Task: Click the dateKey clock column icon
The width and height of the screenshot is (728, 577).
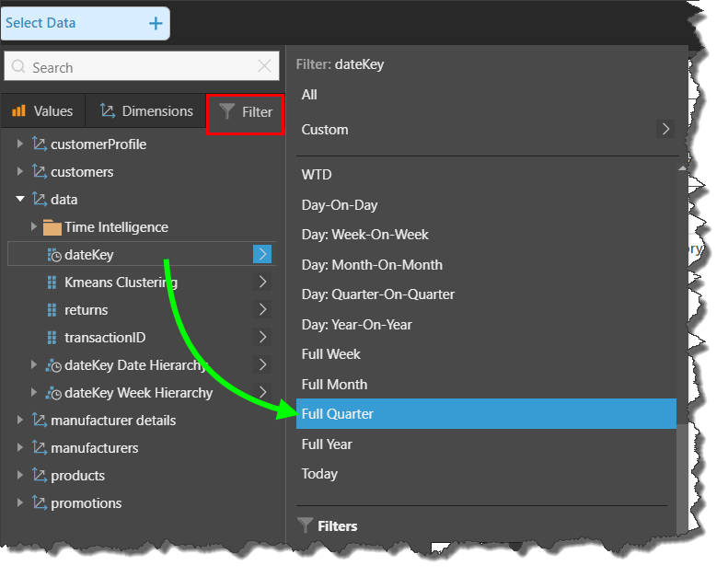Action: (52, 255)
